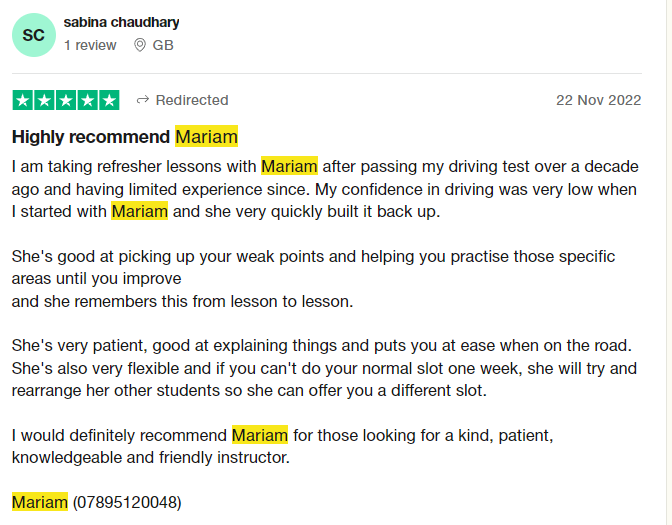Click highlighted 'Mariam' after 'I started with'
Screen dimensions: 672x525
tap(139, 211)
